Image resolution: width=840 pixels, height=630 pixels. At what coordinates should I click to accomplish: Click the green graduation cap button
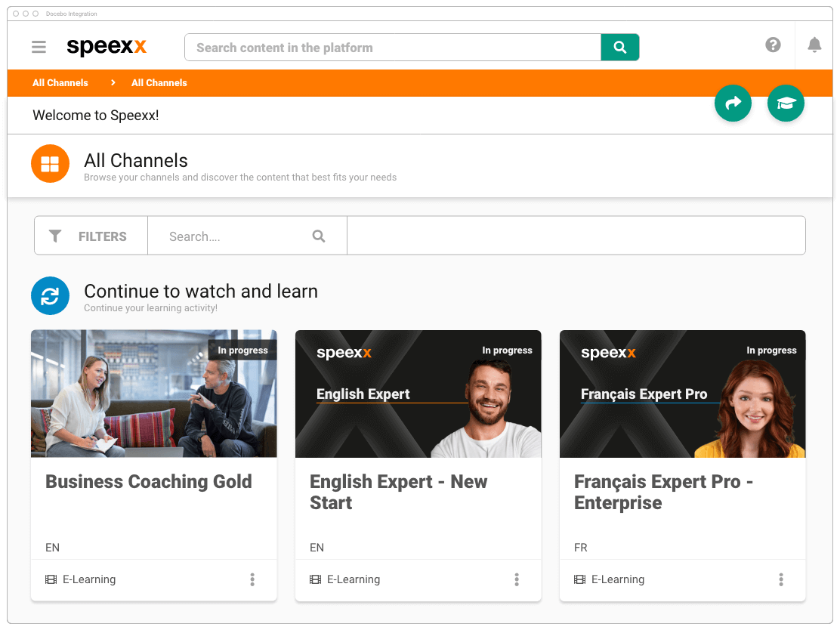(x=786, y=103)
